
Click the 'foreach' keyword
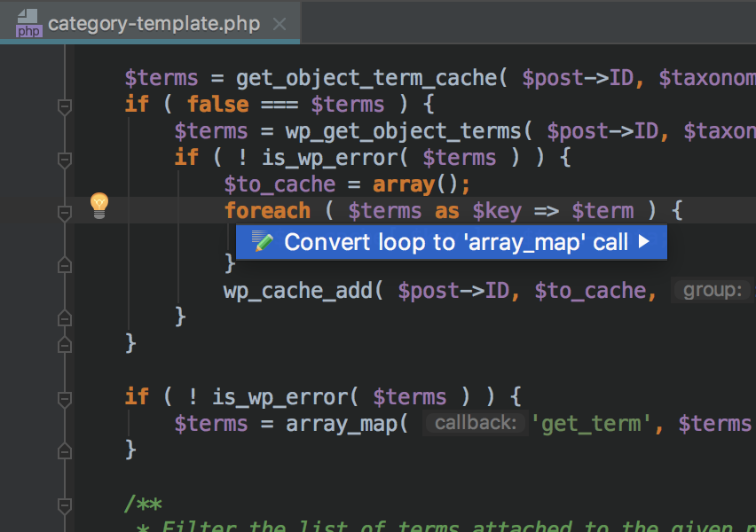click(x=268, y=211)
